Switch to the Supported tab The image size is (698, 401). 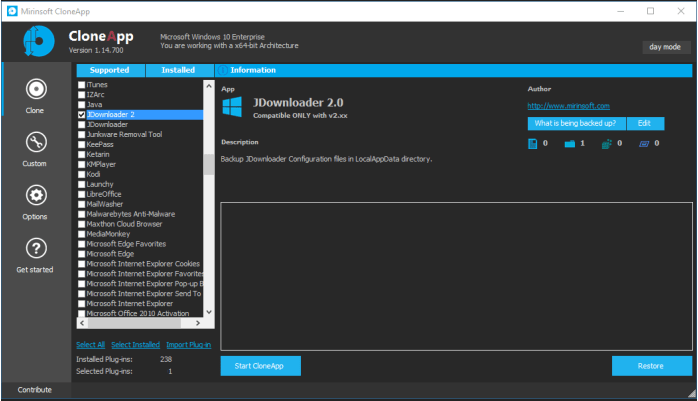(x=110, y=70)
